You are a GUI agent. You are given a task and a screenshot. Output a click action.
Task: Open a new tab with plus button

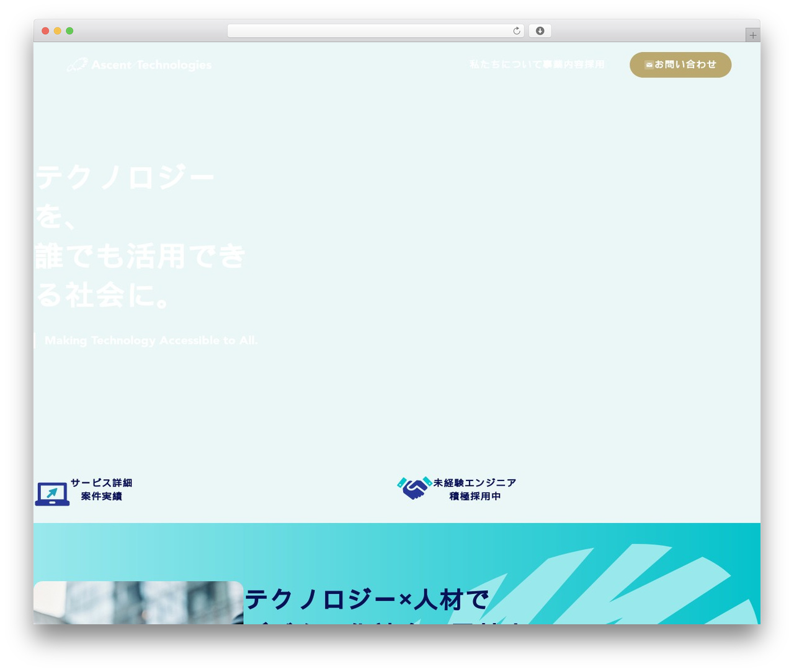(x=752, y=35)
